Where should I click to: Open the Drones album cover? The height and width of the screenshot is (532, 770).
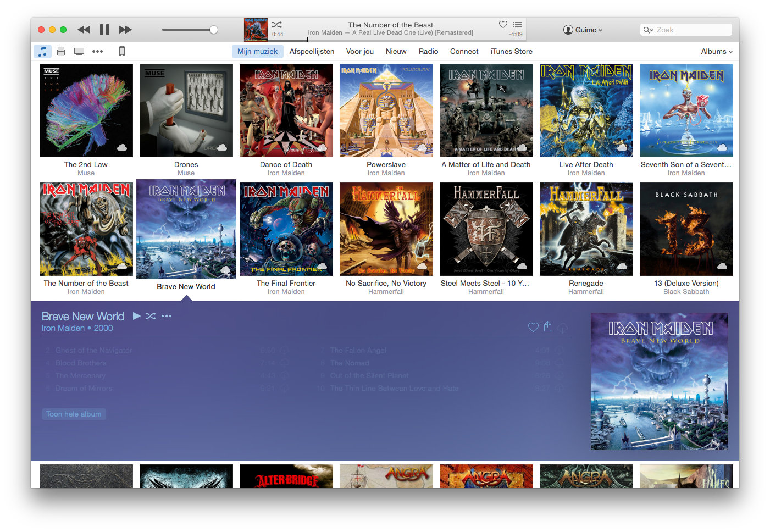point(186,110)
